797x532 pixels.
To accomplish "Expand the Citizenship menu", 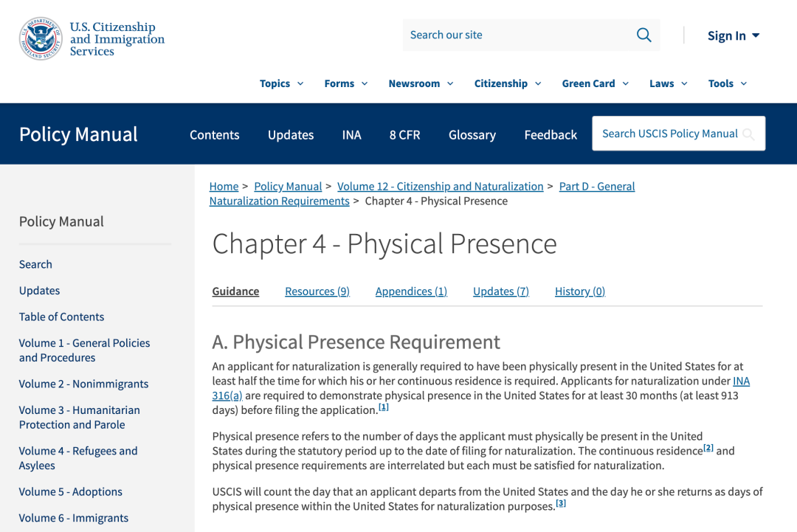I will point(508,83).
